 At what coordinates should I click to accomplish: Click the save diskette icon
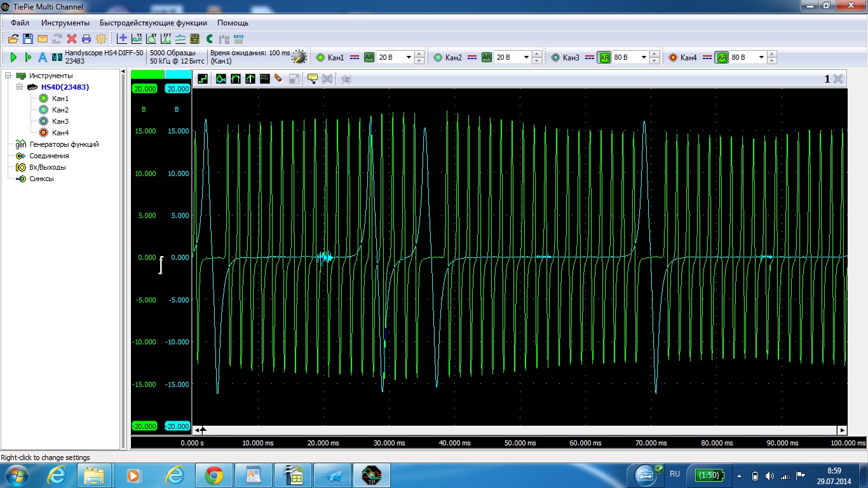[27, 39]
